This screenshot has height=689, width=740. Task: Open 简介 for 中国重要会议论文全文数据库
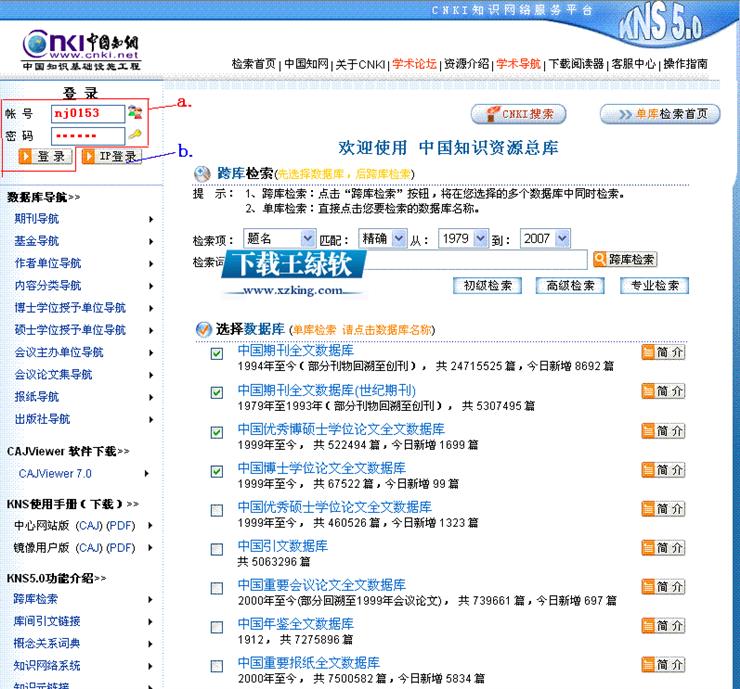(x=663, y=587)
